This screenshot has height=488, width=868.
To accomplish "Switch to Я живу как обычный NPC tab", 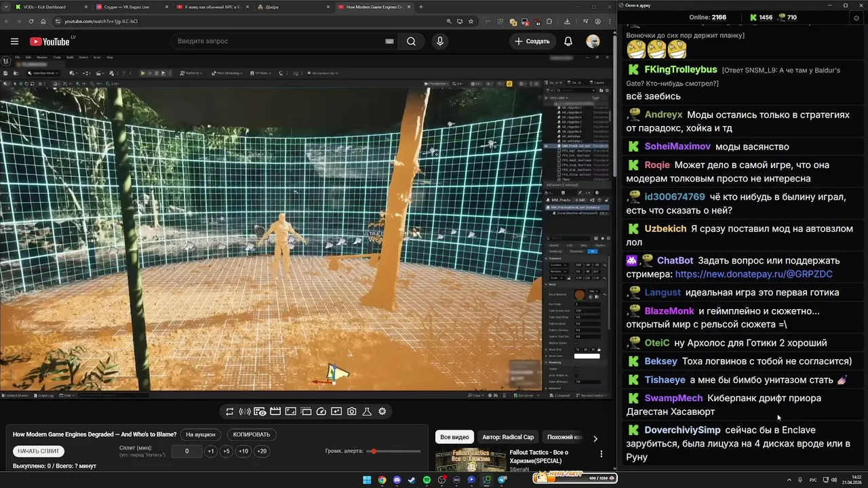I will tap(213, 7).
